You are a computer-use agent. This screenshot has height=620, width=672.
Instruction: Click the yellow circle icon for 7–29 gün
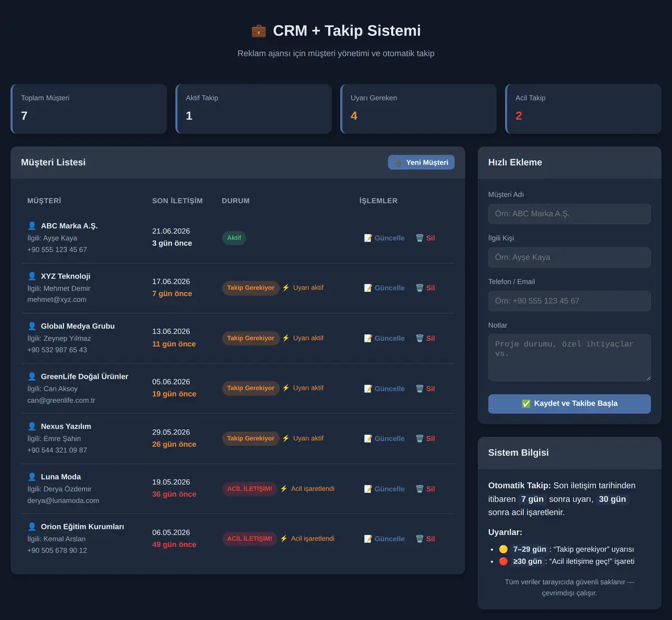503,549
